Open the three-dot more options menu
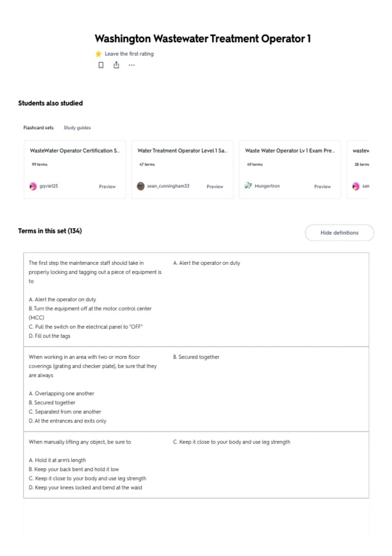This screenshot has height=556, width=392. (132, 65)
